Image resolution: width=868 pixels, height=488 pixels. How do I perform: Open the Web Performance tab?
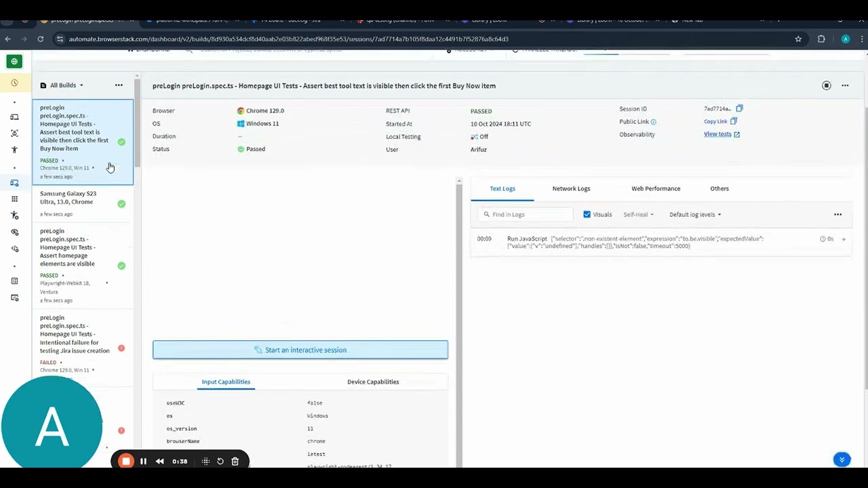click(656, 188)
